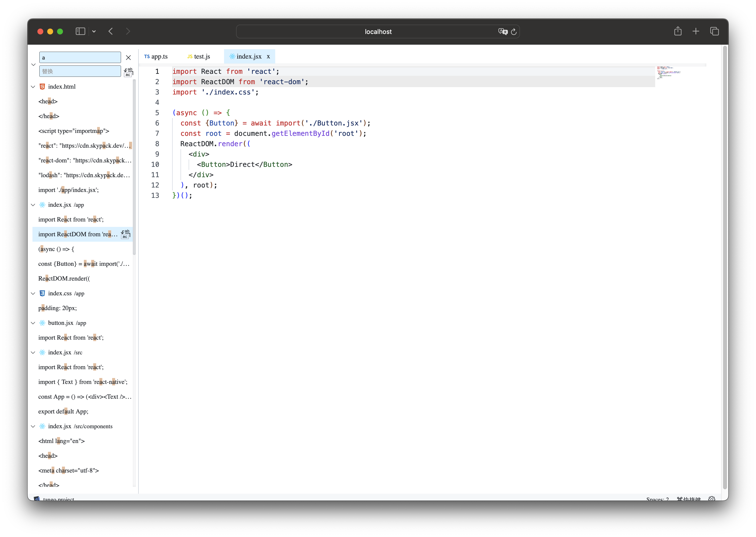This screenshot has height=537, width=756.
Task: Click the localhost address bar
Action: pos(378,32)
